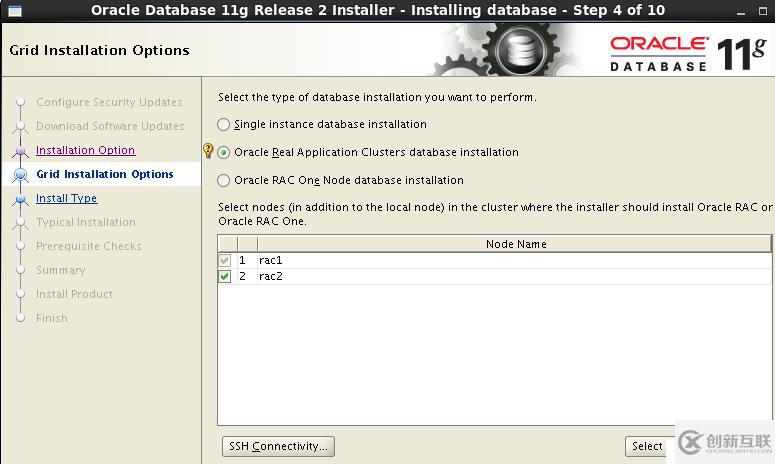This screenshot has height=464, width=775.
Task: Click the Summary step in the sidebar
Action: (x=61, y=270)
